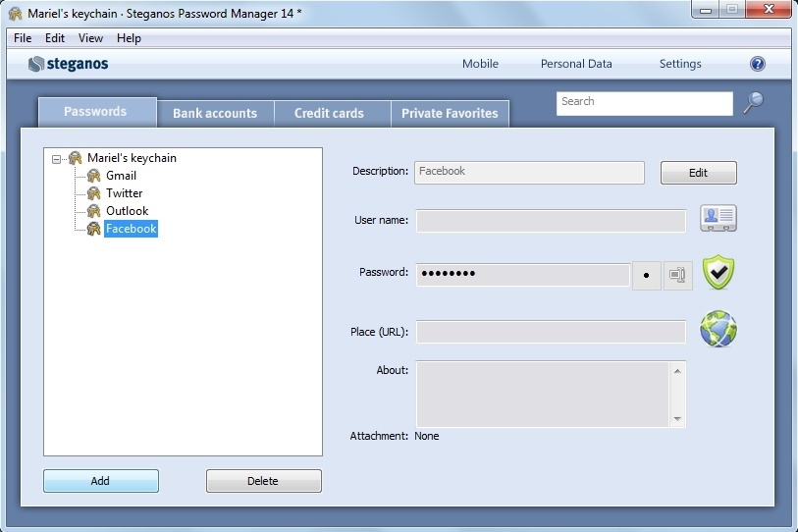Click the magnifying glass search icon
The image size is (798, 532).
point(753,102)
